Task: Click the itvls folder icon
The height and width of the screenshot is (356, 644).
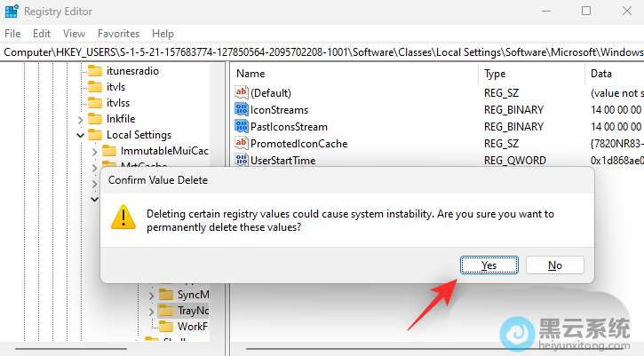Action: [95, 86]
